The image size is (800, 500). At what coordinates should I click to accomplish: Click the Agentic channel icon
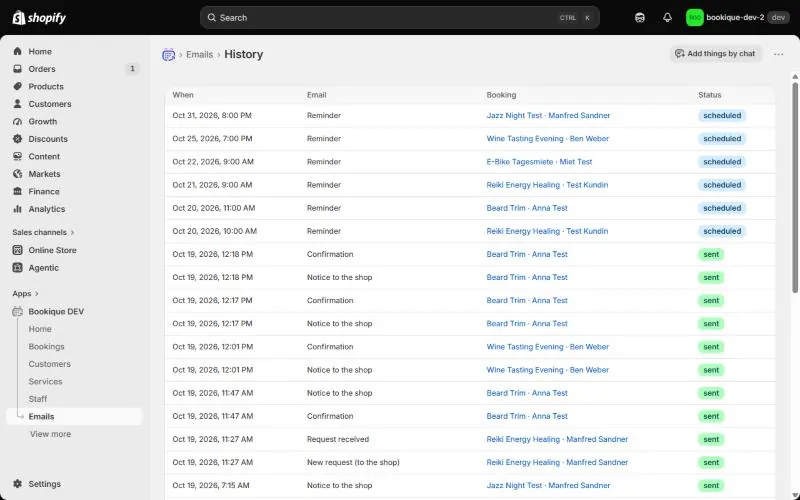17,267
